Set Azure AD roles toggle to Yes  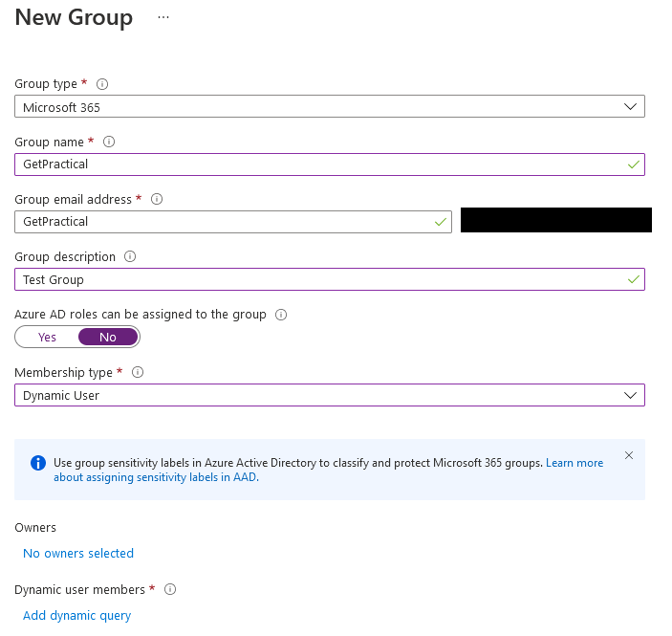click(x=47, y=337)
